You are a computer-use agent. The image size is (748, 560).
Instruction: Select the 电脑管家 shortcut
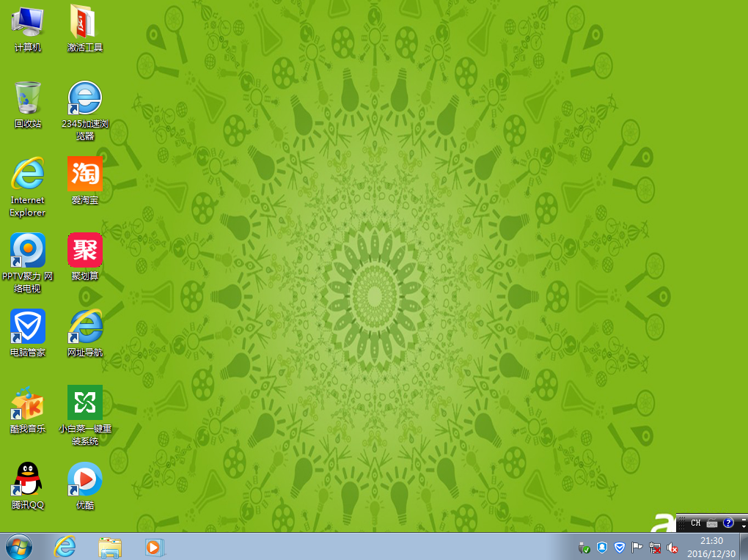(28, 333)
